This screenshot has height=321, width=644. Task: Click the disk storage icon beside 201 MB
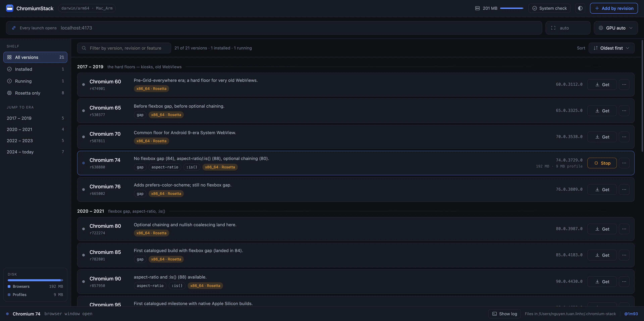pos(477,8)
